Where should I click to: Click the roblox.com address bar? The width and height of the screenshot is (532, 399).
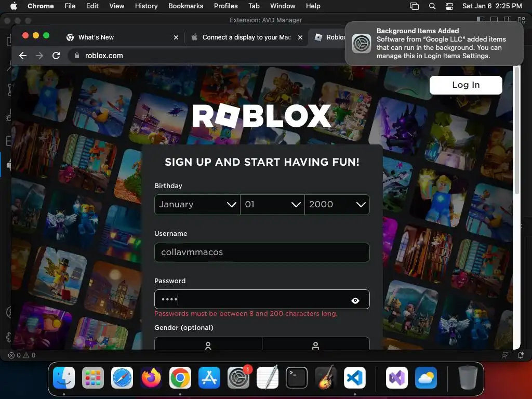click(x=207, y=56)
